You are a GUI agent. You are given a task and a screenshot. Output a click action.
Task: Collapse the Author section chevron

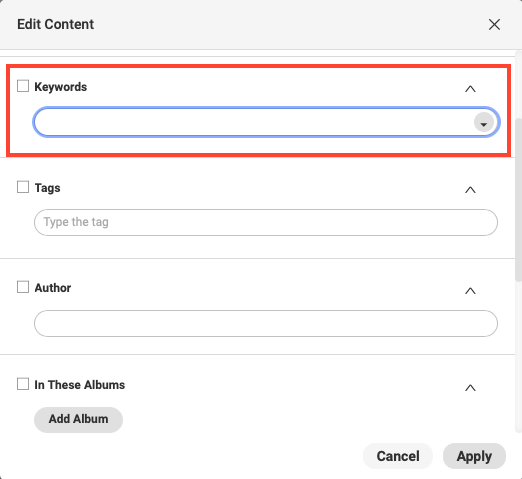[x=470, y=291]
